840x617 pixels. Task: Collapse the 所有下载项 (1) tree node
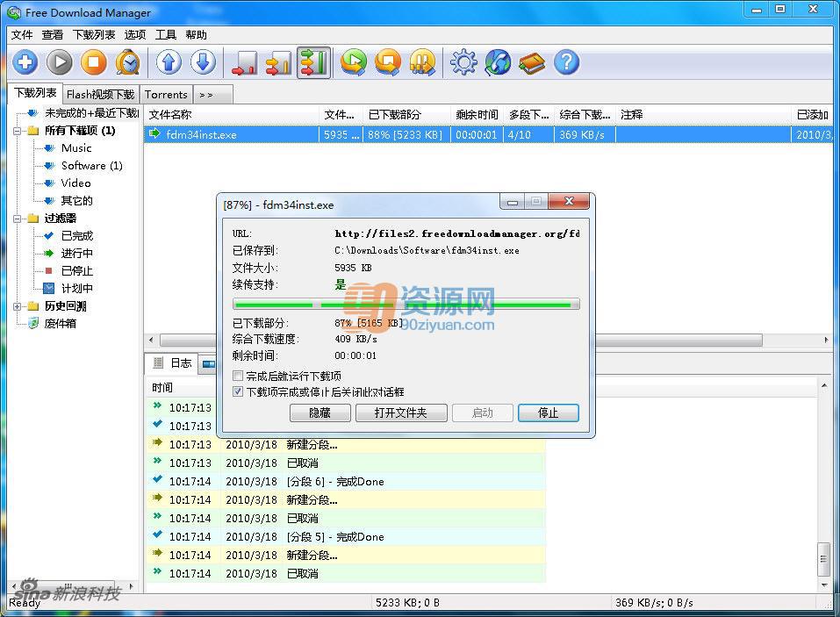click(18, 131)
